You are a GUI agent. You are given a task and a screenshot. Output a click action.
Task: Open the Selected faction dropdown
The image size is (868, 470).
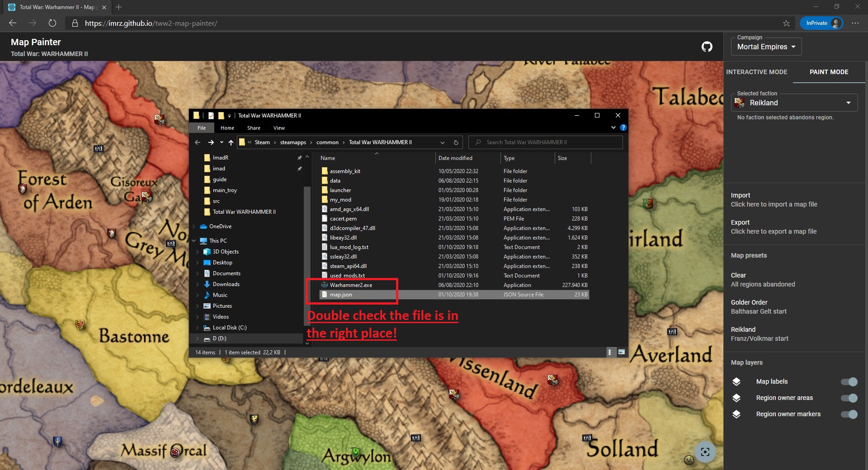(794, 103)
